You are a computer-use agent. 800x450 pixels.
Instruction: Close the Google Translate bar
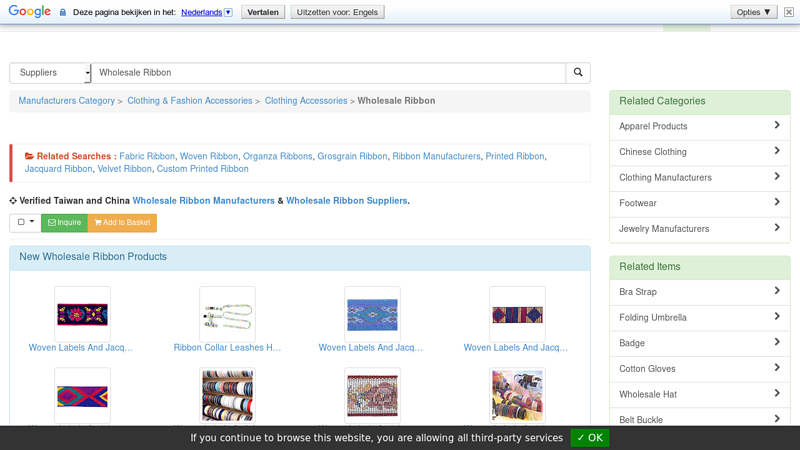point(789,12)
